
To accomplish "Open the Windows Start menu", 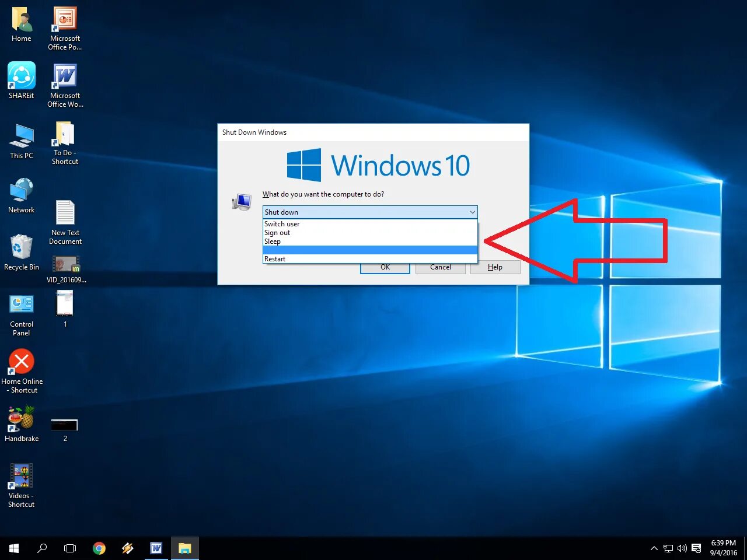I will [14, 548].
